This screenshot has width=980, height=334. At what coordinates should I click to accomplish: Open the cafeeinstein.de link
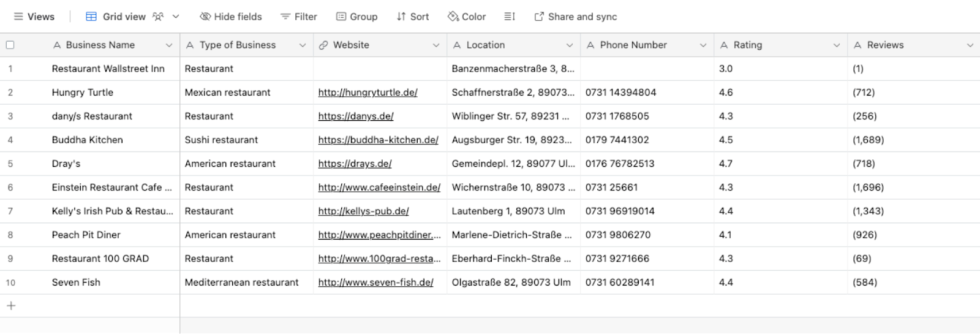point(379,188)
